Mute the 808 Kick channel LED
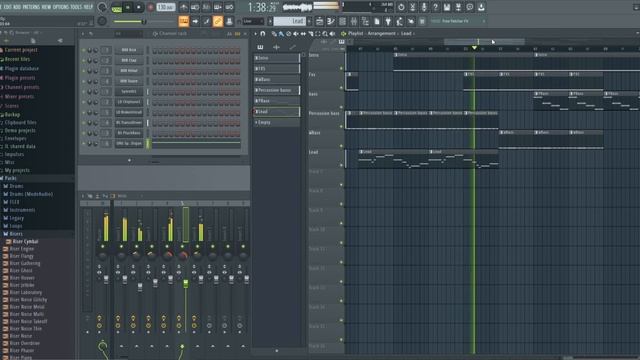This screenshot has width=640, height=360. (84, 50)
